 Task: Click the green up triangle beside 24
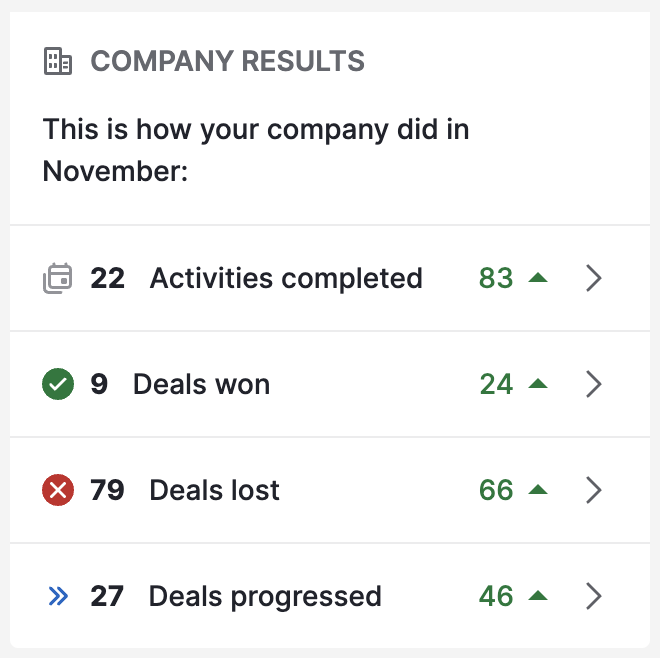pos(538,384)
